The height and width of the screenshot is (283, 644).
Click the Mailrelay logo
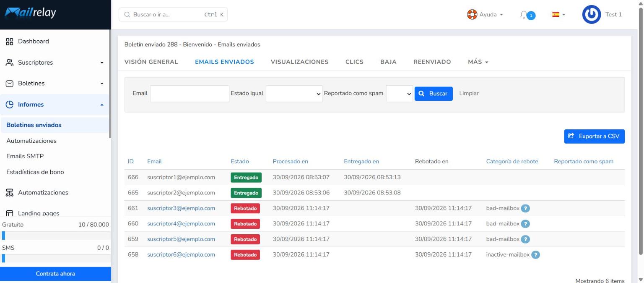pyautogui.click(x=30, y=14)
